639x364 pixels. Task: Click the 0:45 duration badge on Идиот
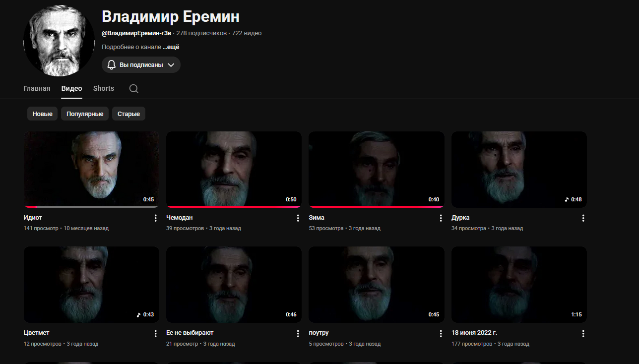(149, 199)
